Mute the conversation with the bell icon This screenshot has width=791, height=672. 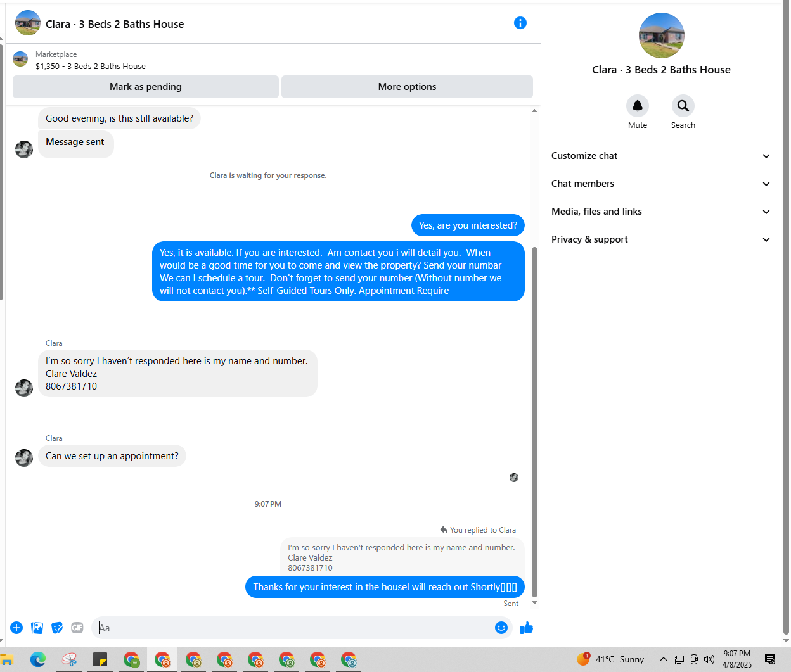coord(638,106)
